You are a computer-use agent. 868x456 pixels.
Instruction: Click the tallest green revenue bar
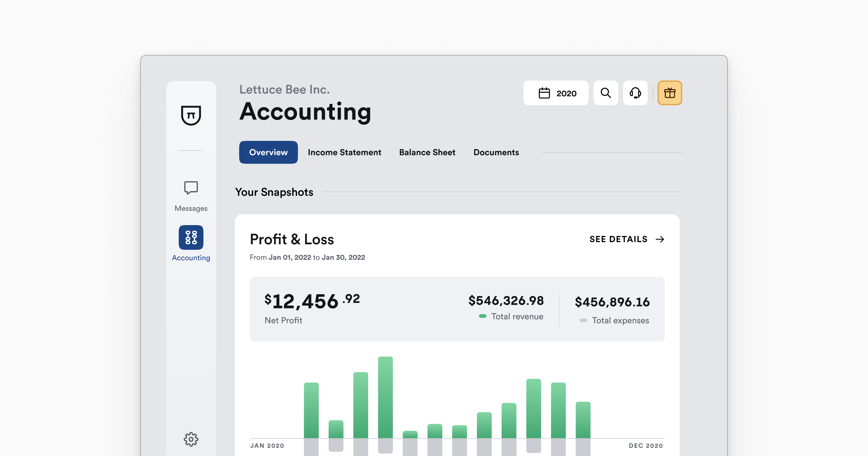point(386,397)
